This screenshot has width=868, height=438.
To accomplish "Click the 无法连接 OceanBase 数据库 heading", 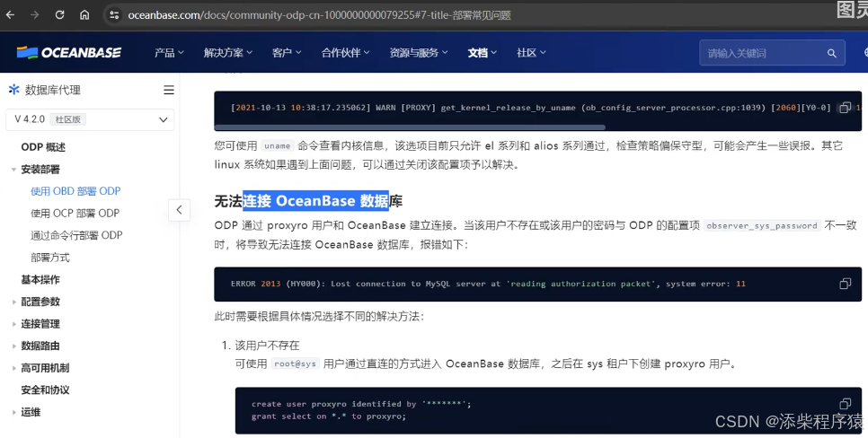I will pos(308,200).
